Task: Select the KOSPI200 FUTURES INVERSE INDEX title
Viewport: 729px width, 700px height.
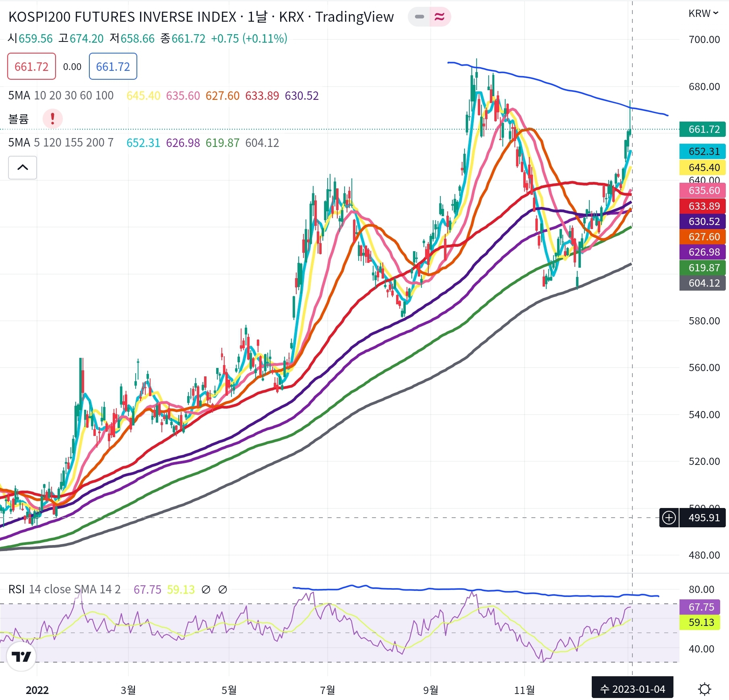Action: pos(122,17)
